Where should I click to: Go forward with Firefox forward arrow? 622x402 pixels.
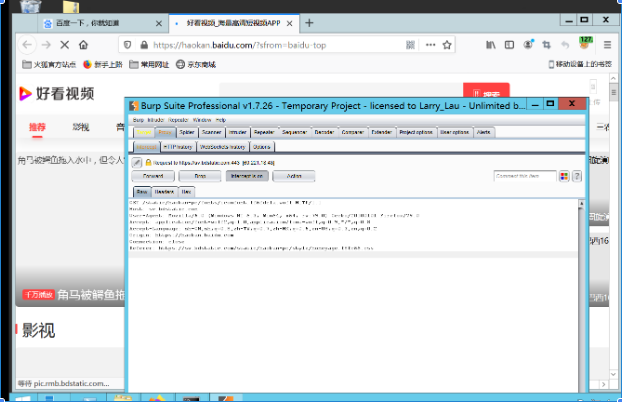point(46,45)
